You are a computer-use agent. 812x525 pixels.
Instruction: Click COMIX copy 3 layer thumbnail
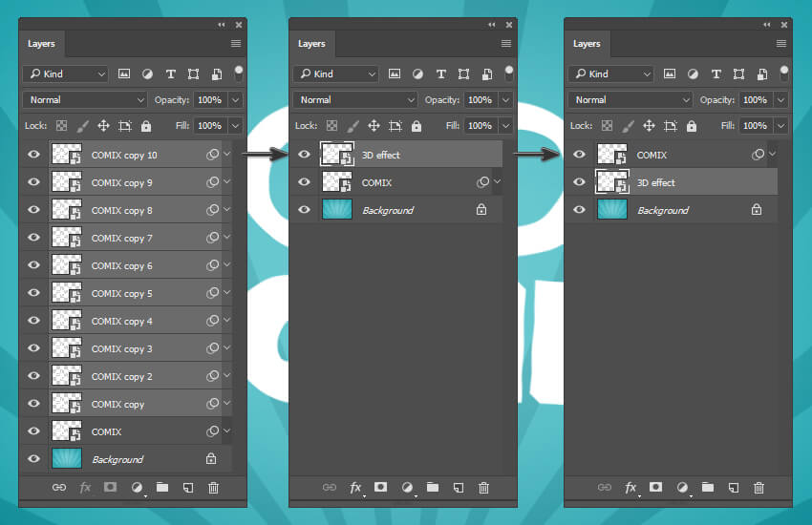click(67, 348)
